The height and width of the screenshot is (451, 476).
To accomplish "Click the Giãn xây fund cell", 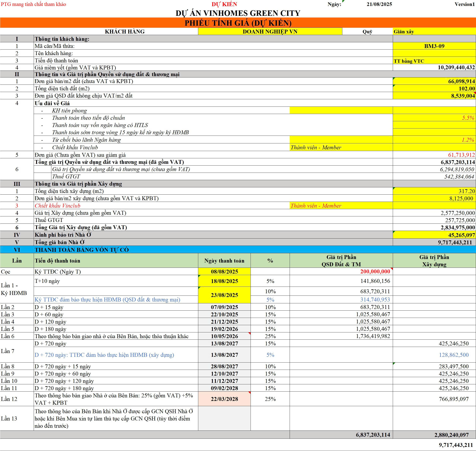I will tap(434, 31).
